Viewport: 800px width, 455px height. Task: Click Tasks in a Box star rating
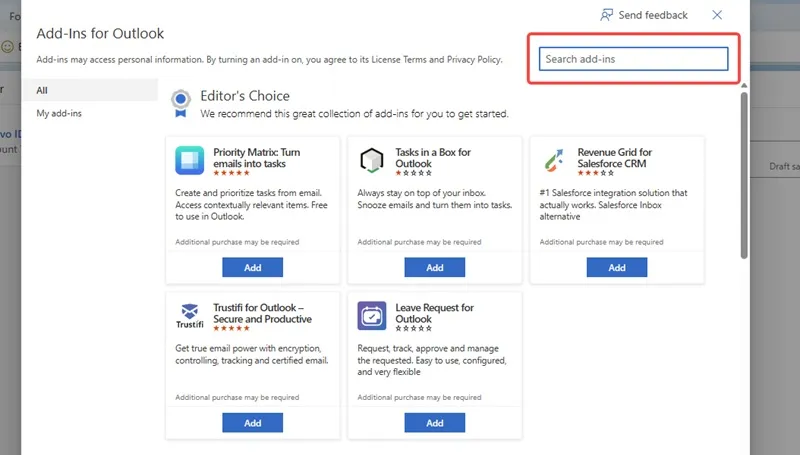[413, 173]
